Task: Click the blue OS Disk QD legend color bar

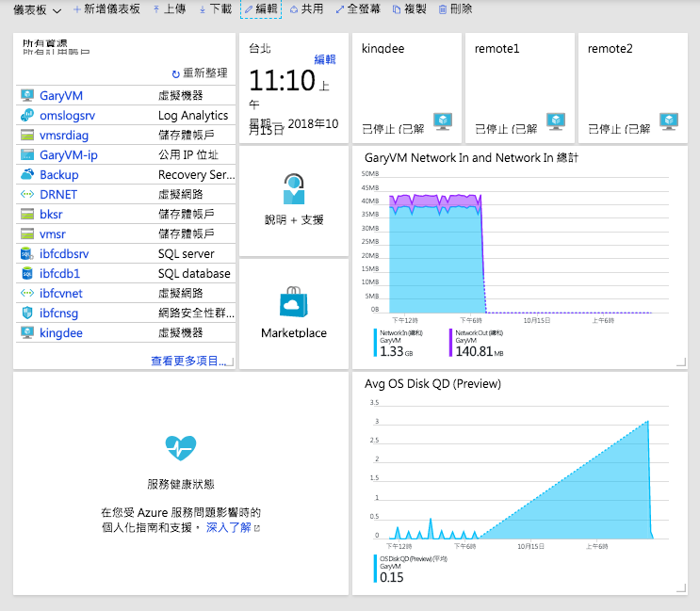Action: [x=376, y=569]
